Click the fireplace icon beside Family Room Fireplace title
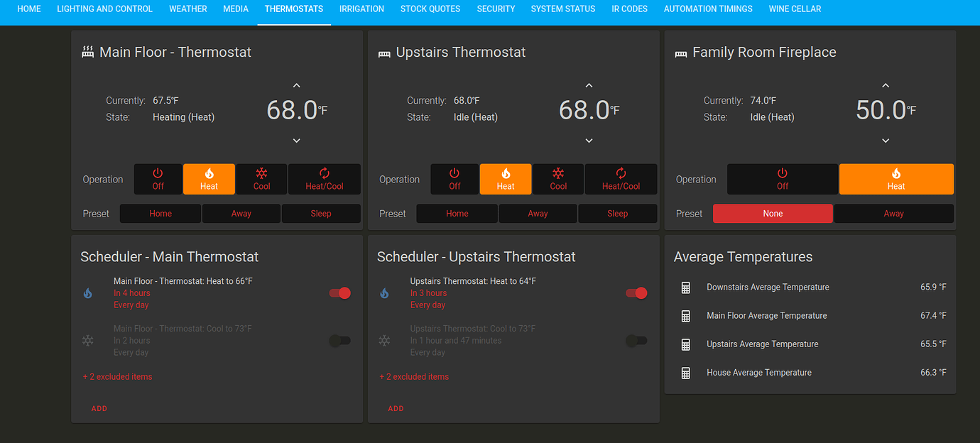Screen dimensions: 980x443 pos(680,52)
